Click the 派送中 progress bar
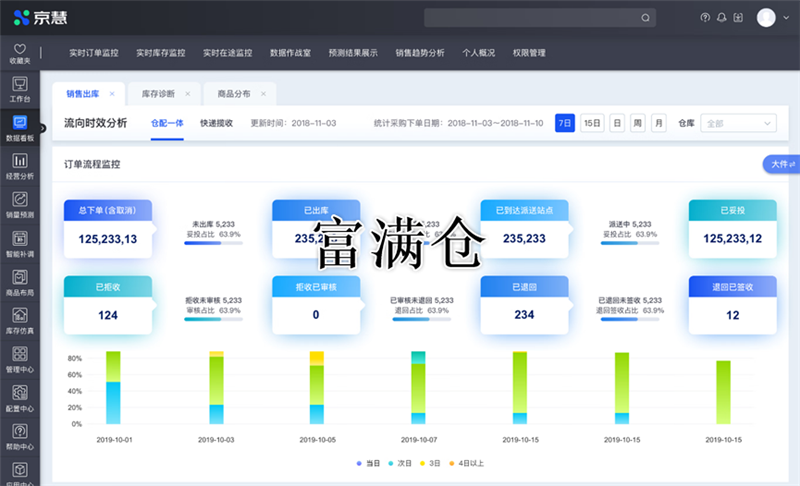800x486 pixels. 630,243
